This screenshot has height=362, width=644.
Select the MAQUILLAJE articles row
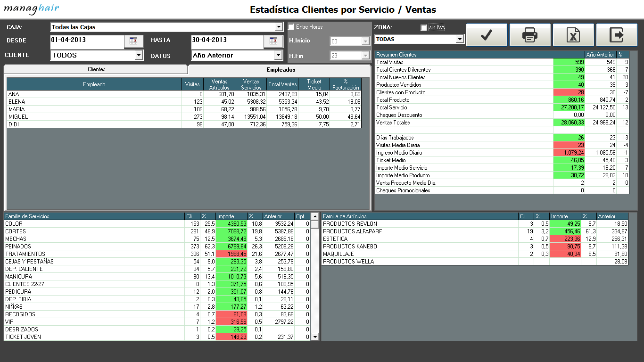(x=475, y=254)
